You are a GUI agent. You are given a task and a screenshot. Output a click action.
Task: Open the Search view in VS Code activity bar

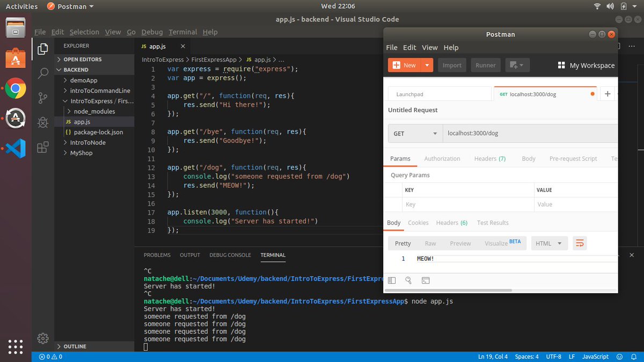(43, 73)
